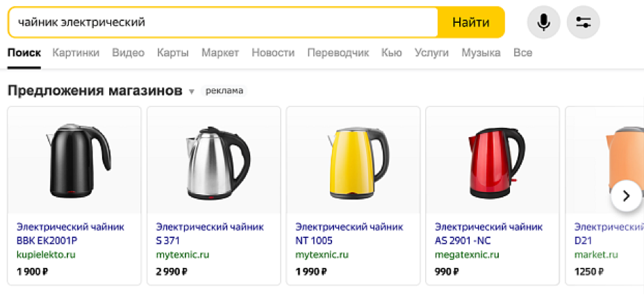Viewport: 644px width, 295px height.
Task: Open the yellow NT 1005 kettle image
Action: click(x=353, y=161)
